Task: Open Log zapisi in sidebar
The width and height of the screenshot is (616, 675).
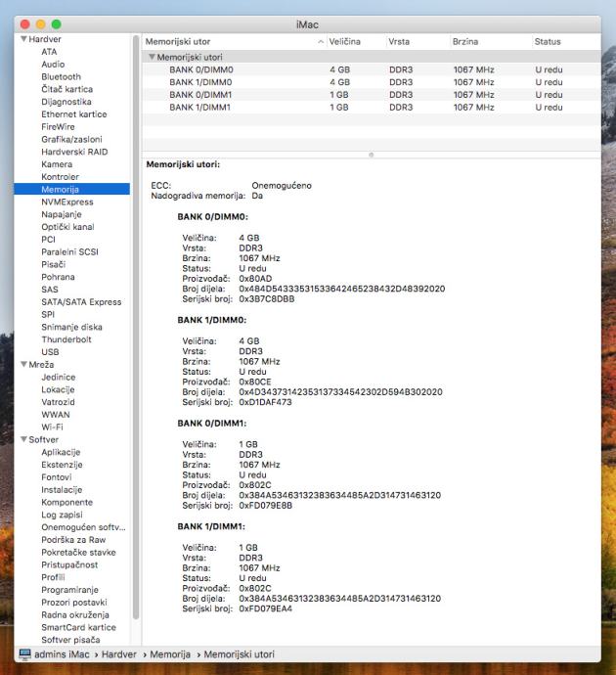Action: [x=62, y=515]
